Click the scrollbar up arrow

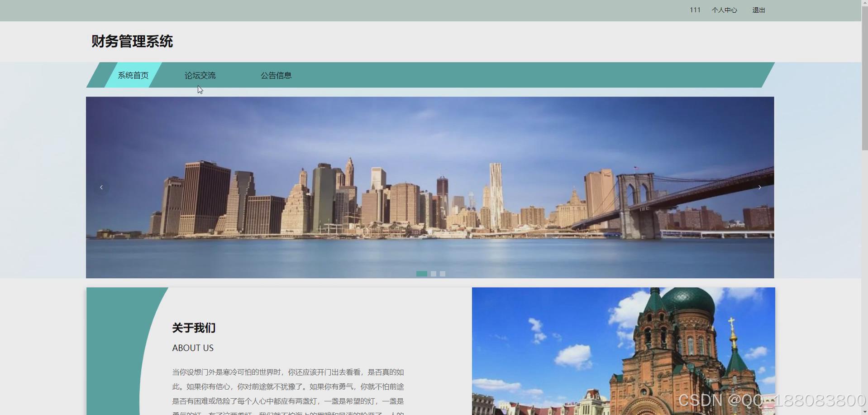coord(864,2)
